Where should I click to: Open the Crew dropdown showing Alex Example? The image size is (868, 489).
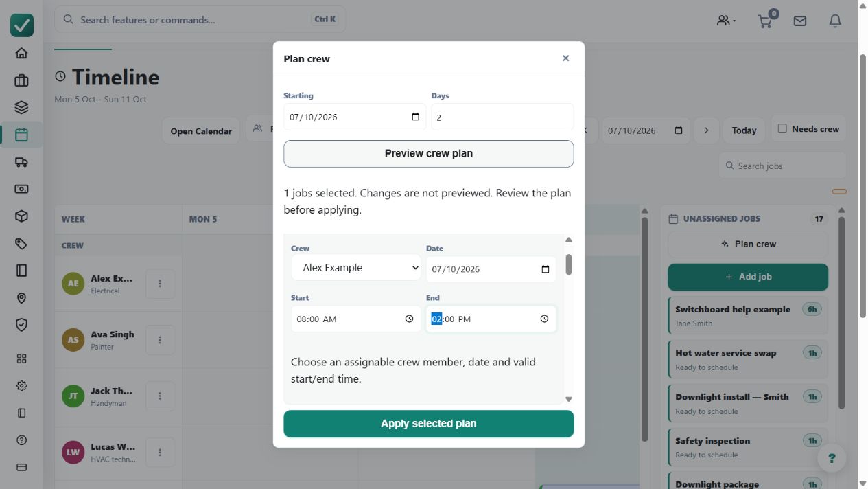tap(356, 268)
